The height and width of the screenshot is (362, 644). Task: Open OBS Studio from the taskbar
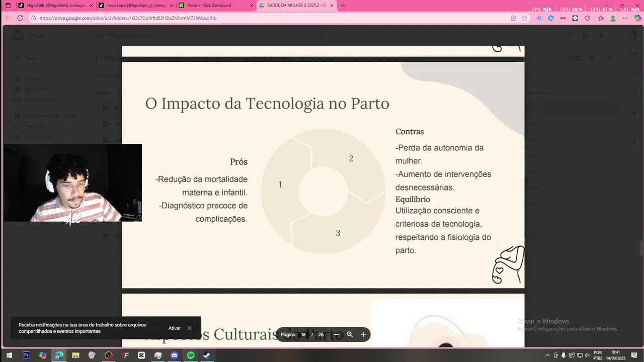coord(109,355)
